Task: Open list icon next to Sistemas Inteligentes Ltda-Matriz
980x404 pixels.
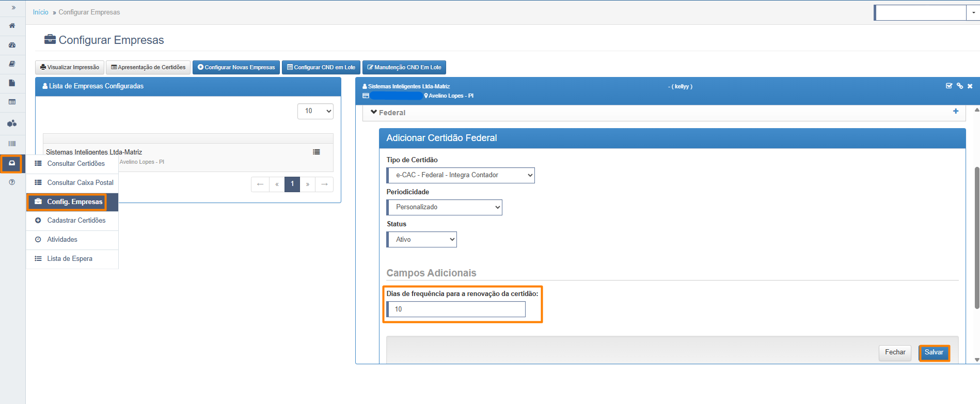Action: 316,152
